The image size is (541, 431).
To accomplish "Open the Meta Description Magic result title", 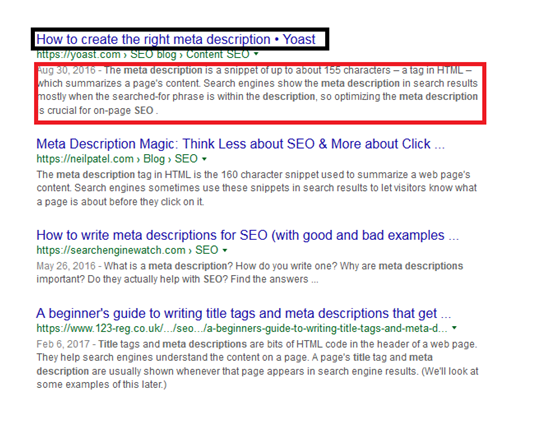I will pyautogui.click(x=240, y=144).
